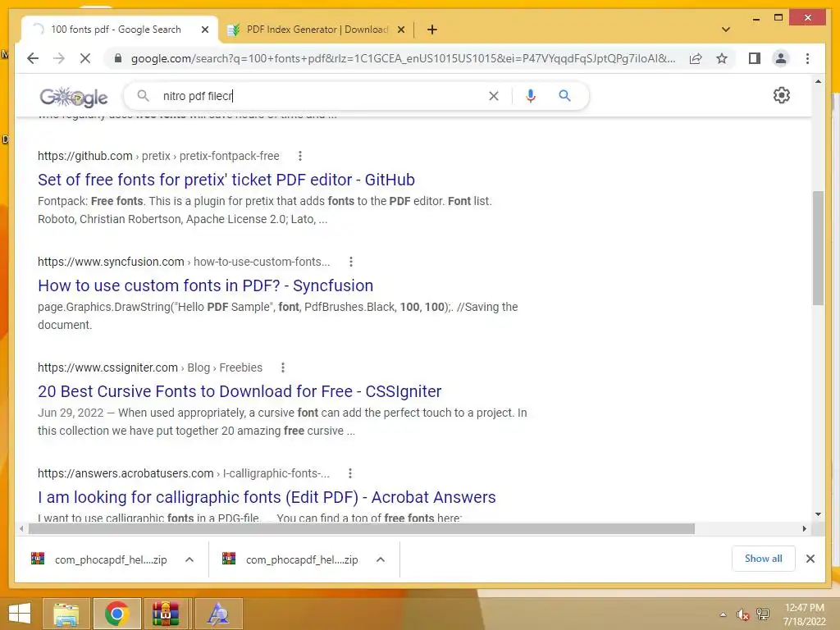The image size is (840, 630).
Task: Click the horizontal scrollbar thumb
Action: (362, 529)
